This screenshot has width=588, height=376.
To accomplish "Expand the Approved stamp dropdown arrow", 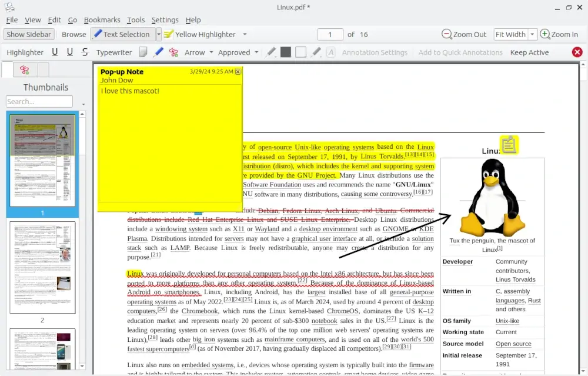I will point(256,52).
